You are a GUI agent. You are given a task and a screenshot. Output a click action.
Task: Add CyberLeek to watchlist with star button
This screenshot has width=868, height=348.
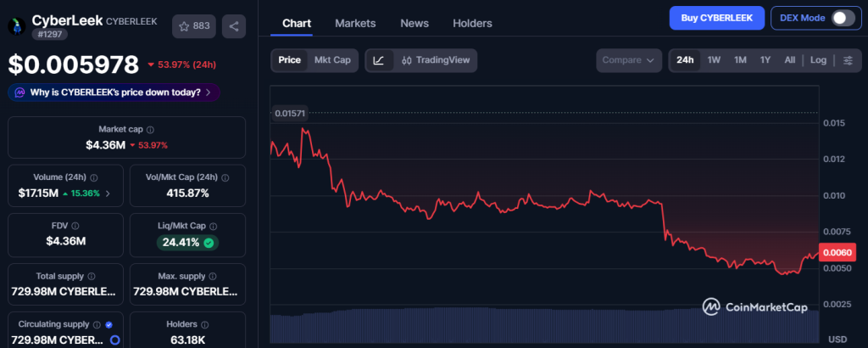click(x=194, y=26)
